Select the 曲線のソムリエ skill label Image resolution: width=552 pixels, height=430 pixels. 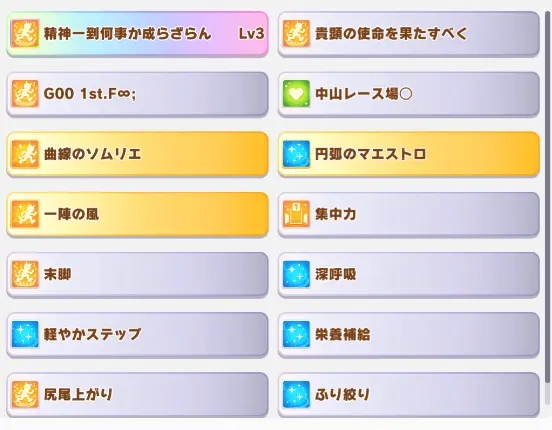(x=93, y=154)
